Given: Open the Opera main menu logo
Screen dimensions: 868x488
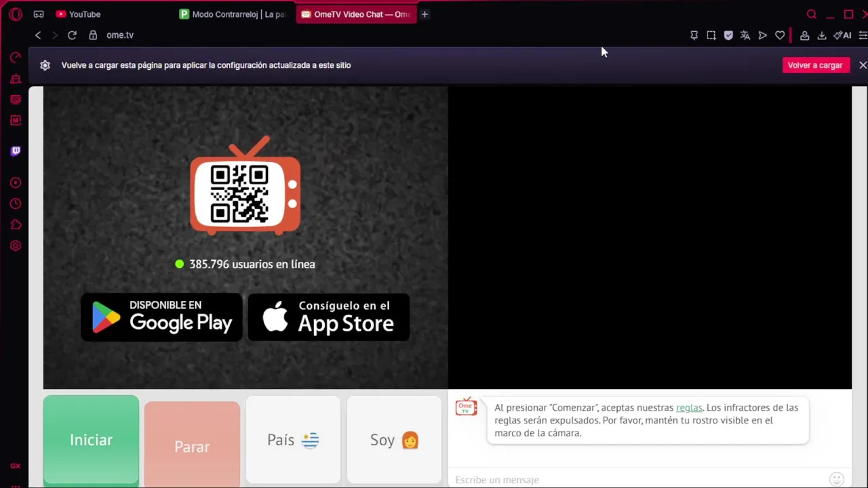Looking at the screenshot, I should coord(16,14).
